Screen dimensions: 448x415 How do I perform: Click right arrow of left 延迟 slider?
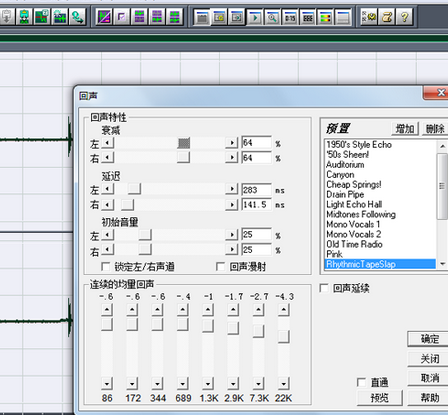click(x=231, y=189)
